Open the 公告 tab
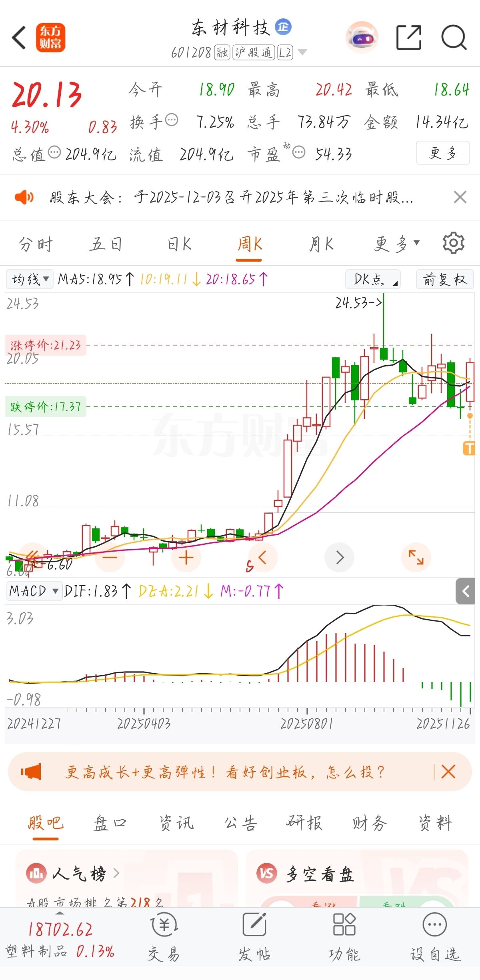The width and height of the screenshot is (480, 980). pos(241,824)
